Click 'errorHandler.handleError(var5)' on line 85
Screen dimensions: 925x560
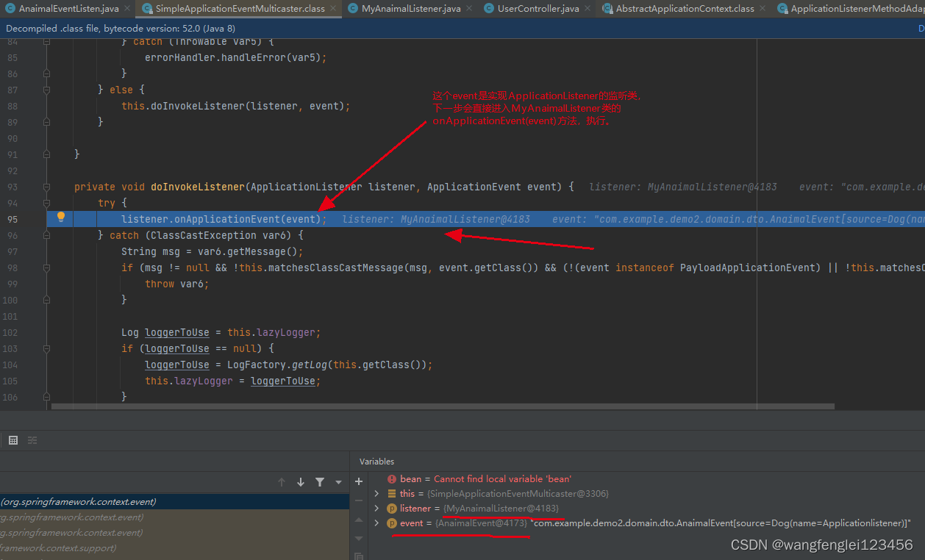click(x=232, y=57)
